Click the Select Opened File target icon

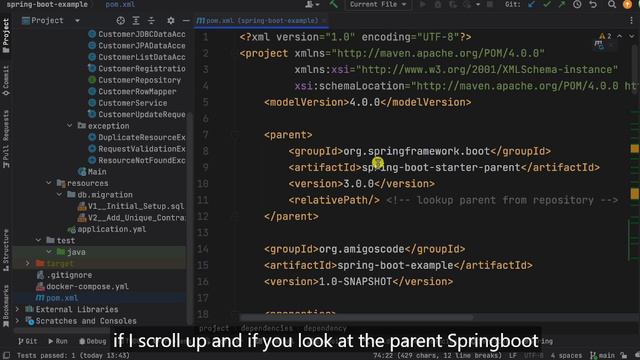tap(120, 21)
